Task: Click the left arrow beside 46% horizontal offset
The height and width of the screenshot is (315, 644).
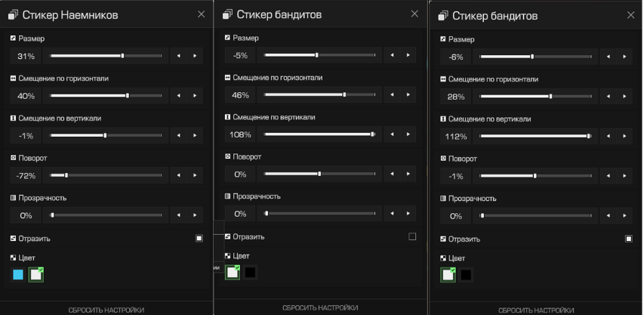Action: point(393,95)
